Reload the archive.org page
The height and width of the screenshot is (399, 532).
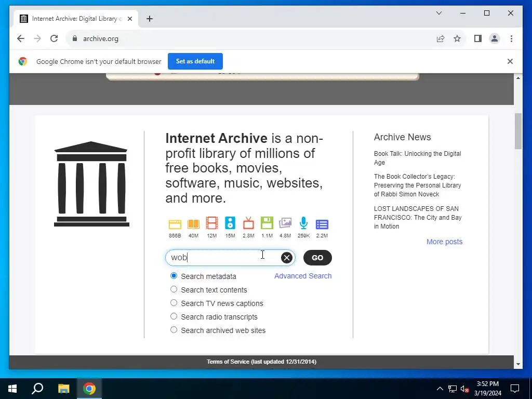click(54, 38)
